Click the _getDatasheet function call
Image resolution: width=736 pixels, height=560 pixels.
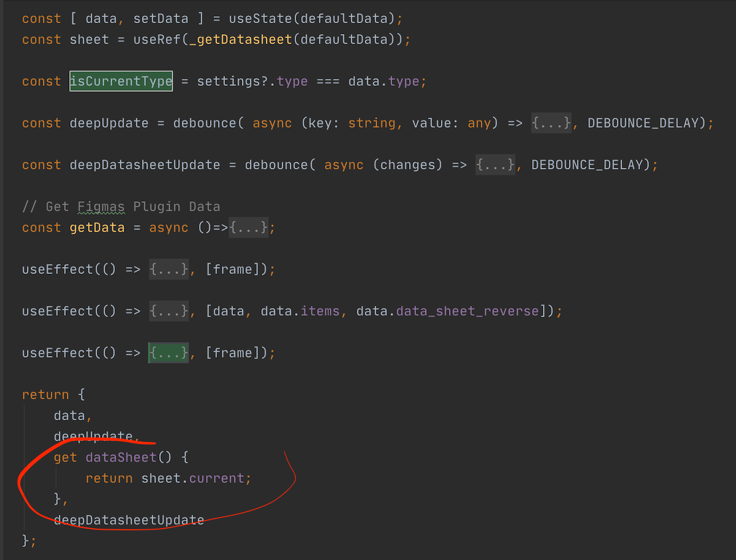click(241, 39)
